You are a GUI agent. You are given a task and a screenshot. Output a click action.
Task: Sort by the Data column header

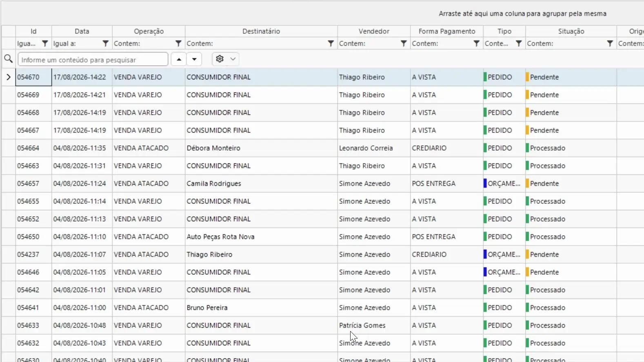tap(82, 31)
